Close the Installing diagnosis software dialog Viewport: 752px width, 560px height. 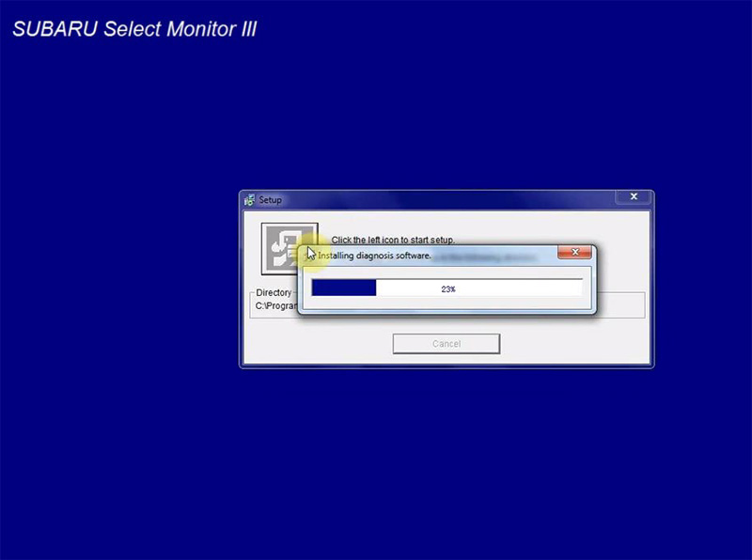pos(574,252)
